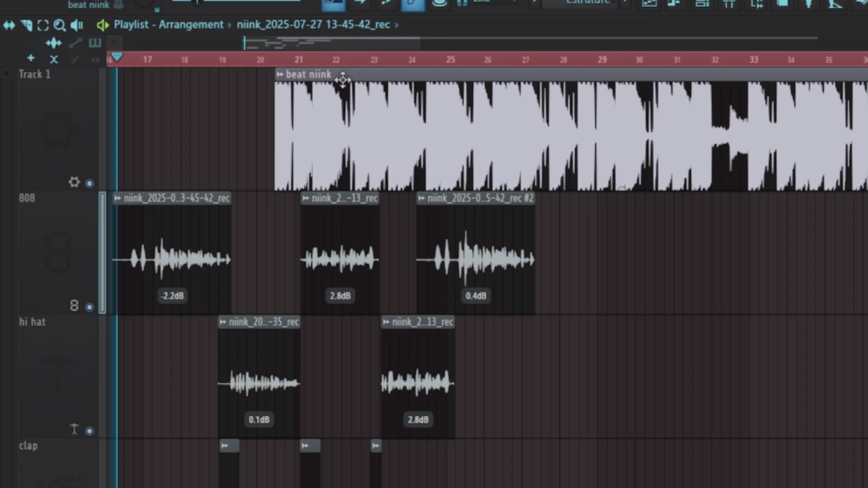Open the breadcrumb arrow after Playlist - Arrangement

[x=230, y=25]
